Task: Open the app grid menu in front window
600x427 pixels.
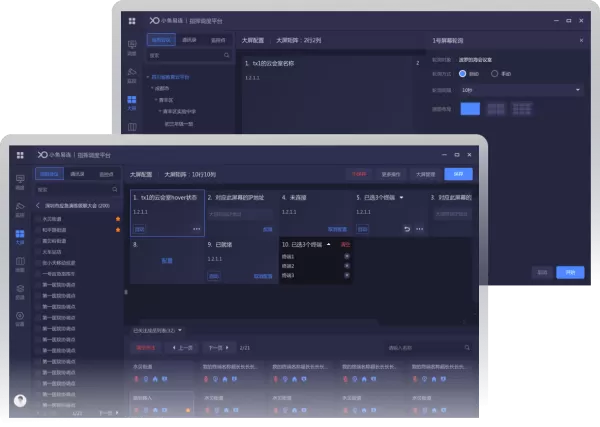Action: coord(20,155)
